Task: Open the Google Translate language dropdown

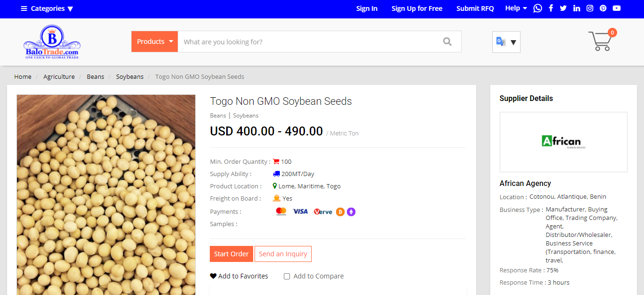Action: [506, 42]
